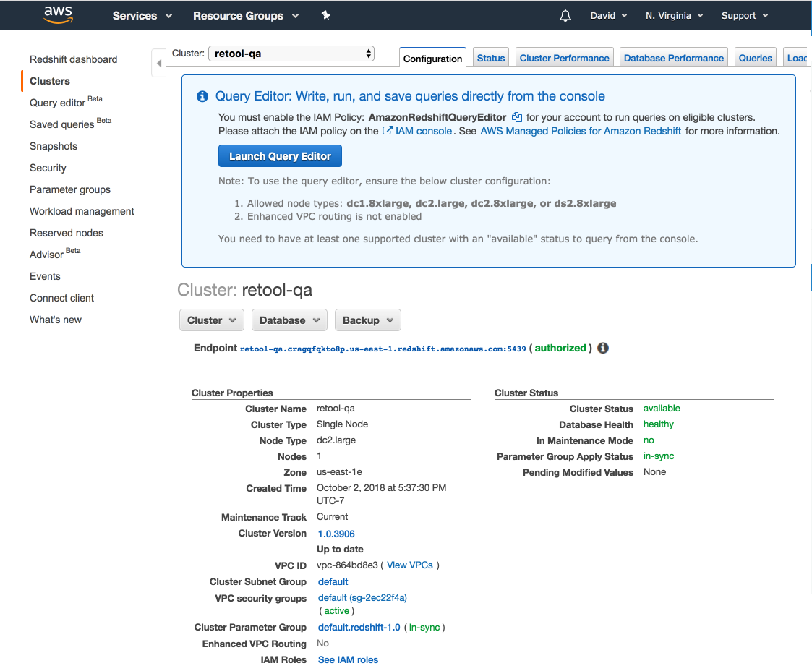This screenshot has height=671, width=812.
Task: Click the retool-qa endpoint address link
Action: pyautogui.click(x=383, y=349)
